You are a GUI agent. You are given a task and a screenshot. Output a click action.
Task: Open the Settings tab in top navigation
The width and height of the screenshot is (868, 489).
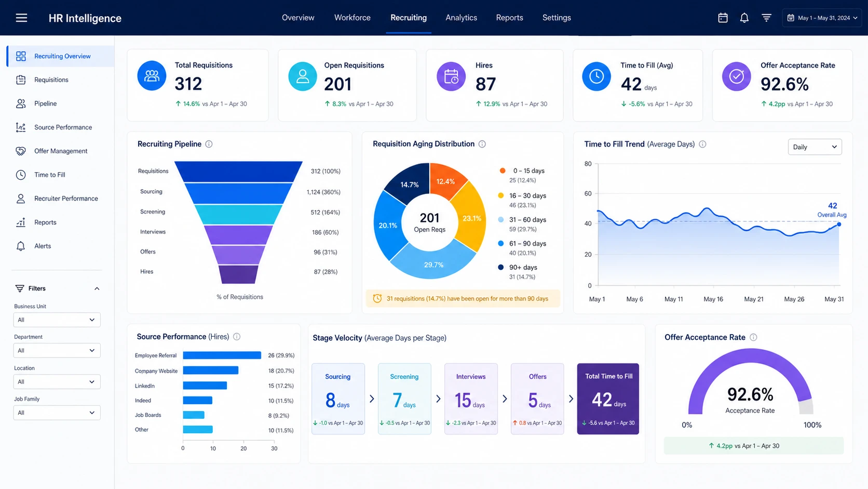click(557, 18)
